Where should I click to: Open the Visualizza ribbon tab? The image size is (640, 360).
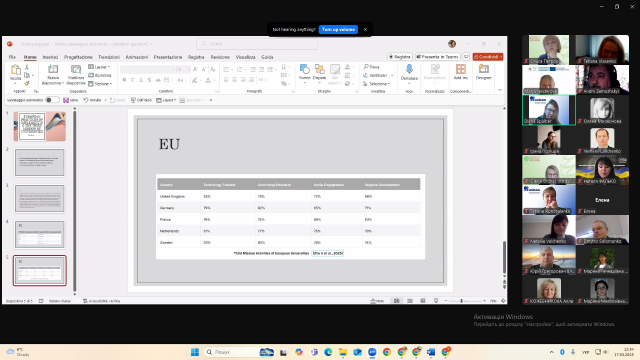(245, 57)
